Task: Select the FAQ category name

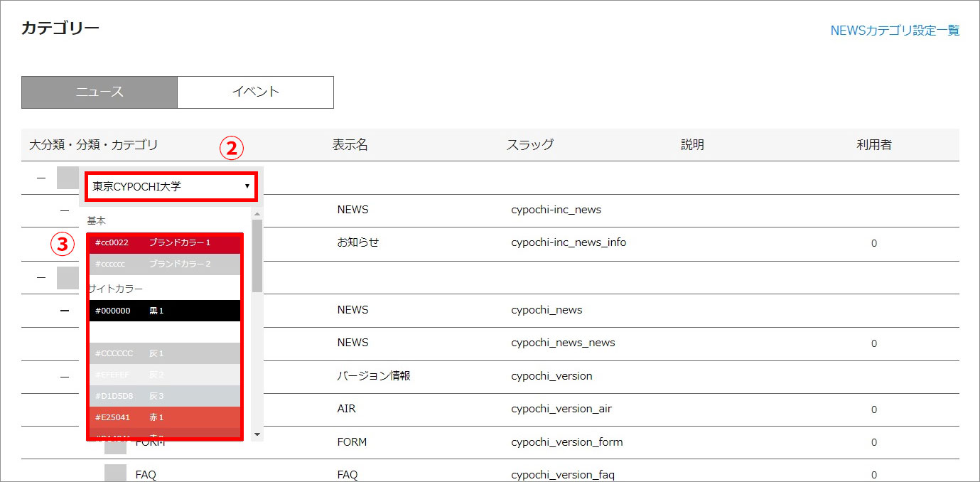Action: coord(146,475)
